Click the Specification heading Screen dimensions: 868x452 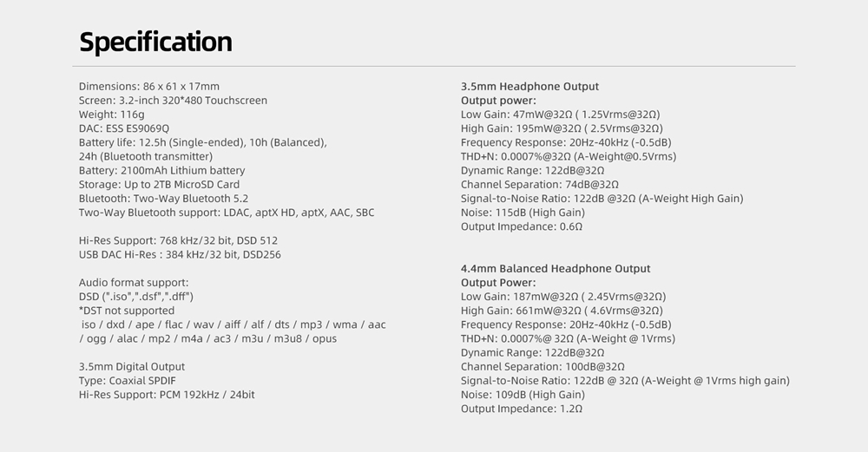(x=155, y=42)
